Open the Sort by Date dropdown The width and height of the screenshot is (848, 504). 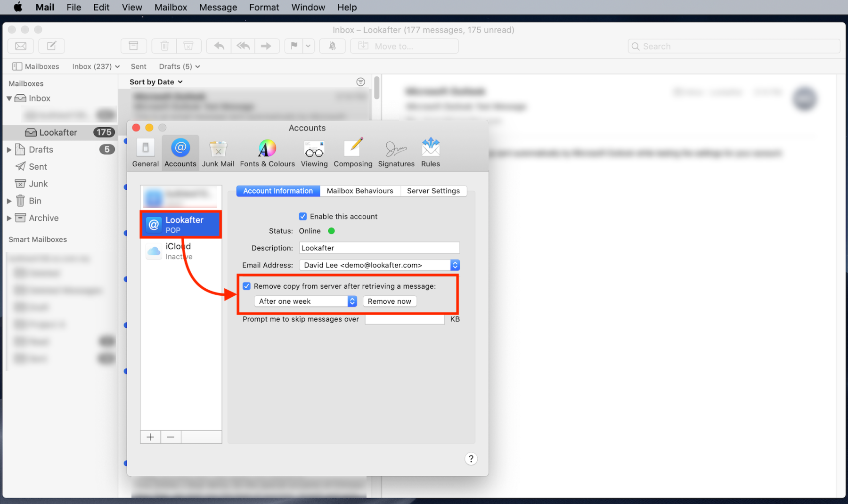pyautogui.click(x=156, y=82)
